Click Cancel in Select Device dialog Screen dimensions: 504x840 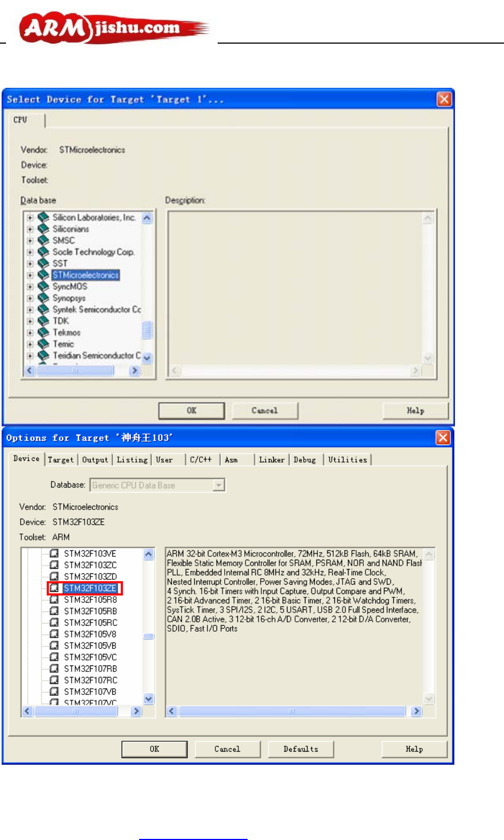click(265, 411)
